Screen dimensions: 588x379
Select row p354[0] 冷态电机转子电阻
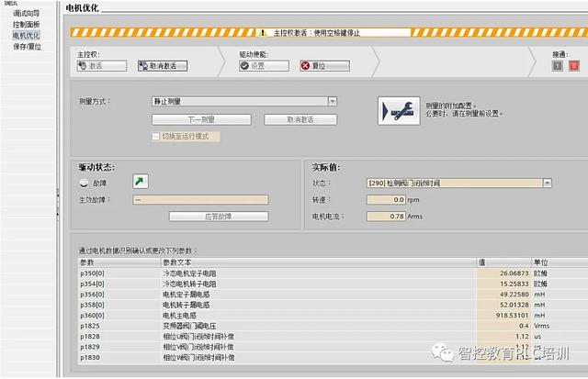(x=333, y=284)
